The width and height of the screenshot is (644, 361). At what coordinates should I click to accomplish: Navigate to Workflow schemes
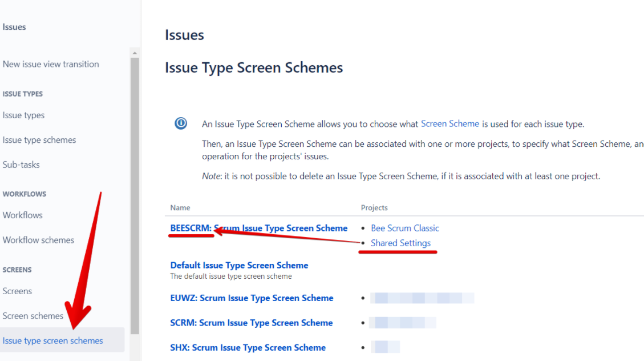(x=38, y=239)
